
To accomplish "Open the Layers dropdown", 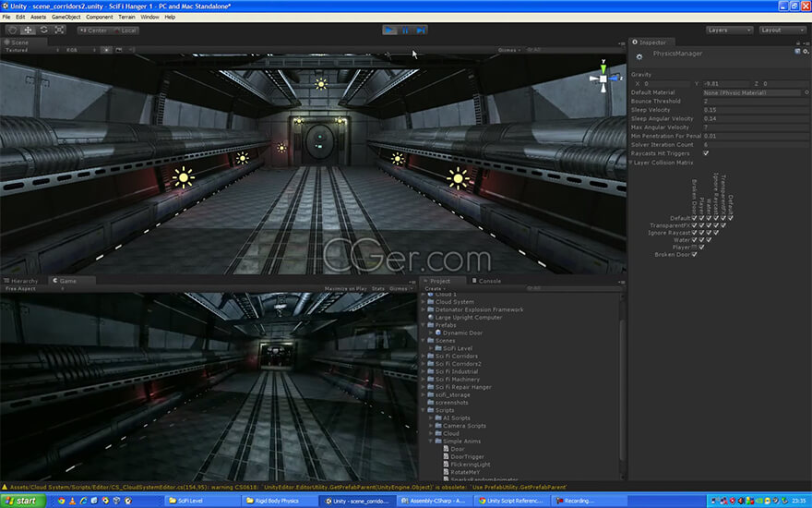I will tap(729, 30).
